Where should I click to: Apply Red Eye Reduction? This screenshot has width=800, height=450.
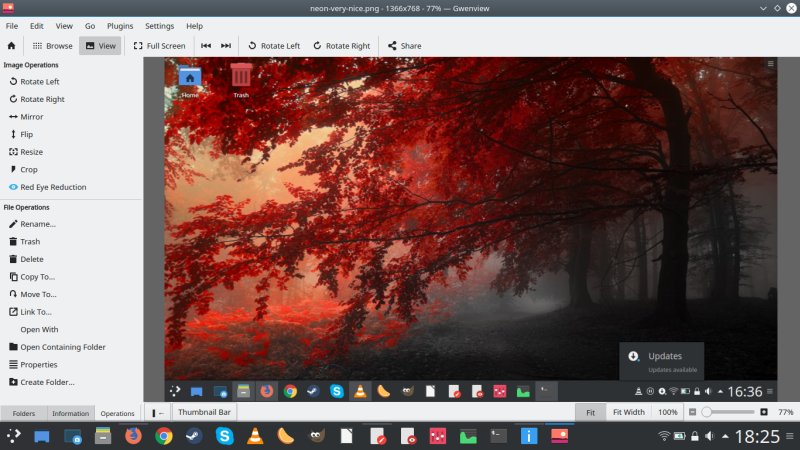53,187
